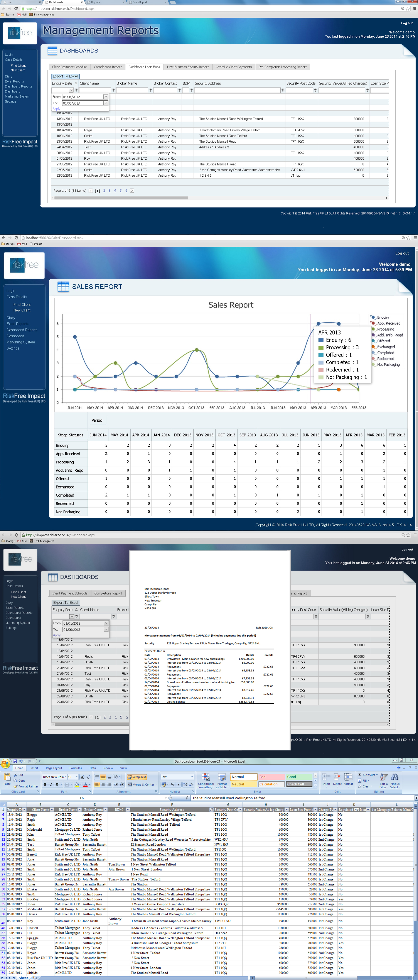
Task: Open New Business Enquiry Report tab
Action: (188, 67)
